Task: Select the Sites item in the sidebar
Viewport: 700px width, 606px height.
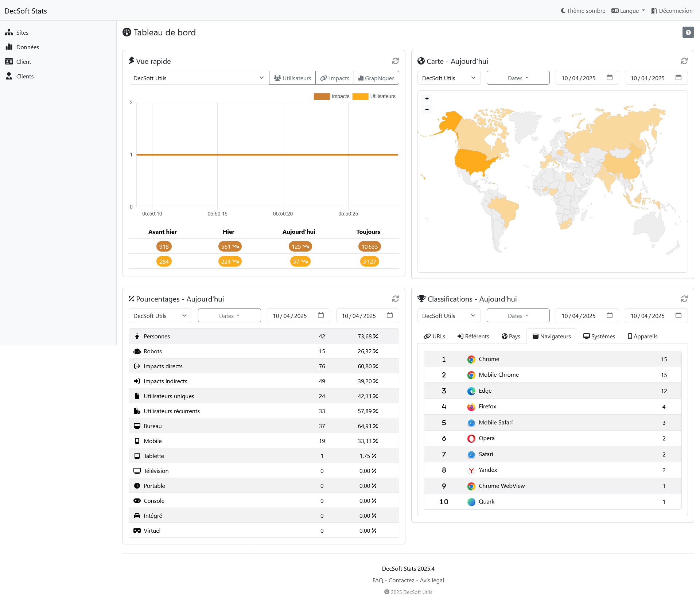Action: 22,32
